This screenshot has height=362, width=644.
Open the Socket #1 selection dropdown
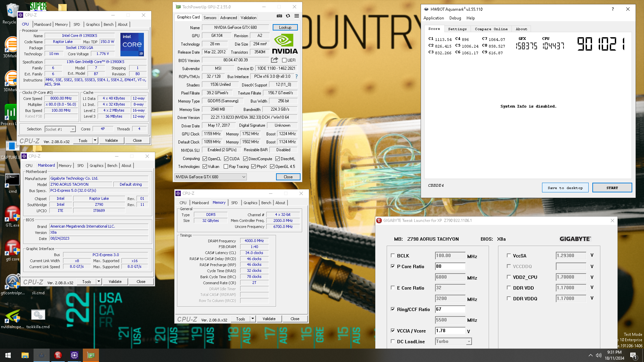60,129
